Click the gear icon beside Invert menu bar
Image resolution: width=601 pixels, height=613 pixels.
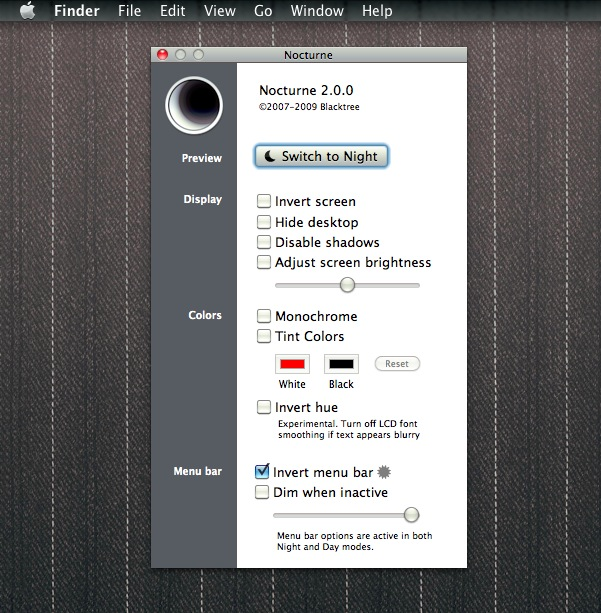(384, 472)
